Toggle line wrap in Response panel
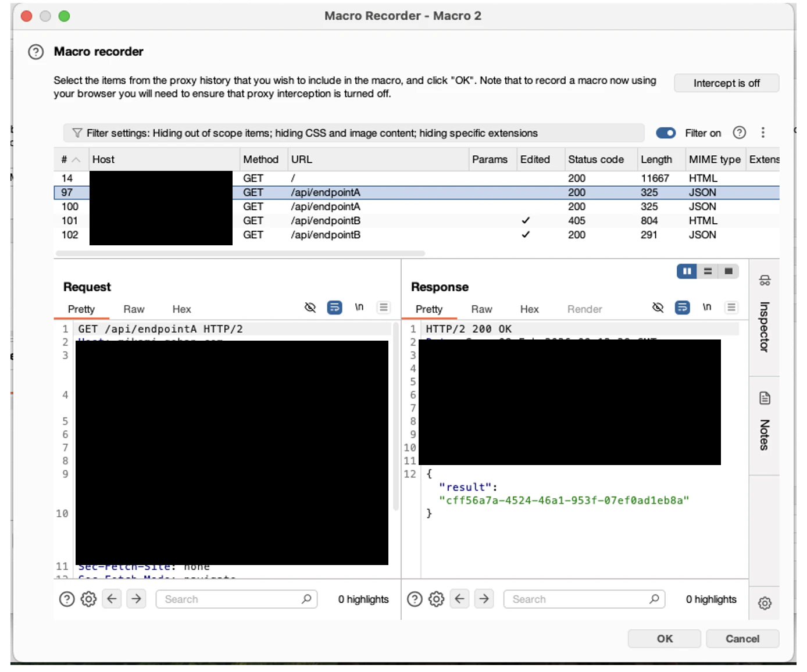The image size is (807, 672). point(682,307)
